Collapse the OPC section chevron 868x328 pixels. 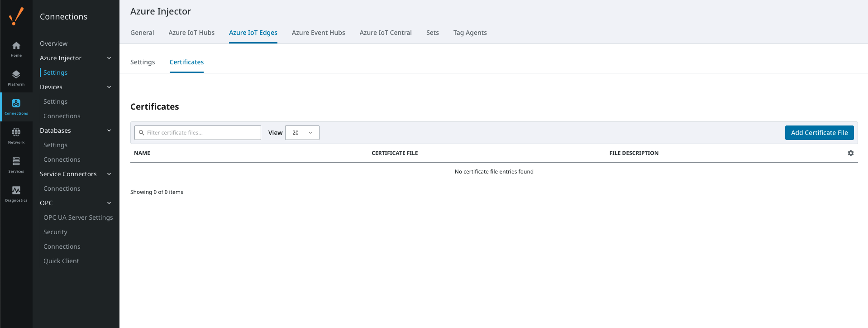pos(109,203)
